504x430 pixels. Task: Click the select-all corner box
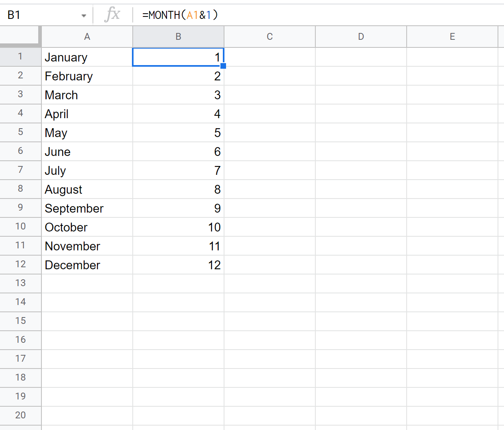point(20,37)
